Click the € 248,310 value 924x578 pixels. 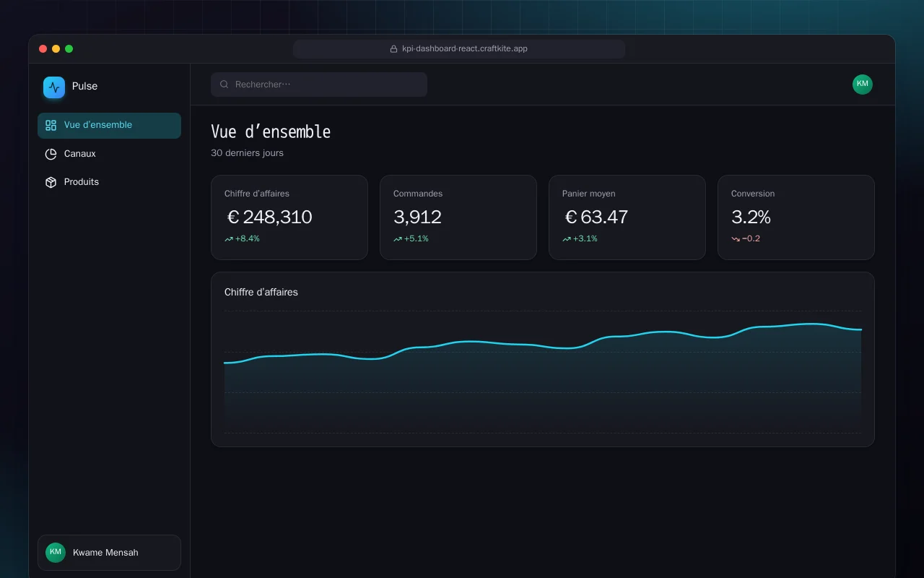[269, 217]
